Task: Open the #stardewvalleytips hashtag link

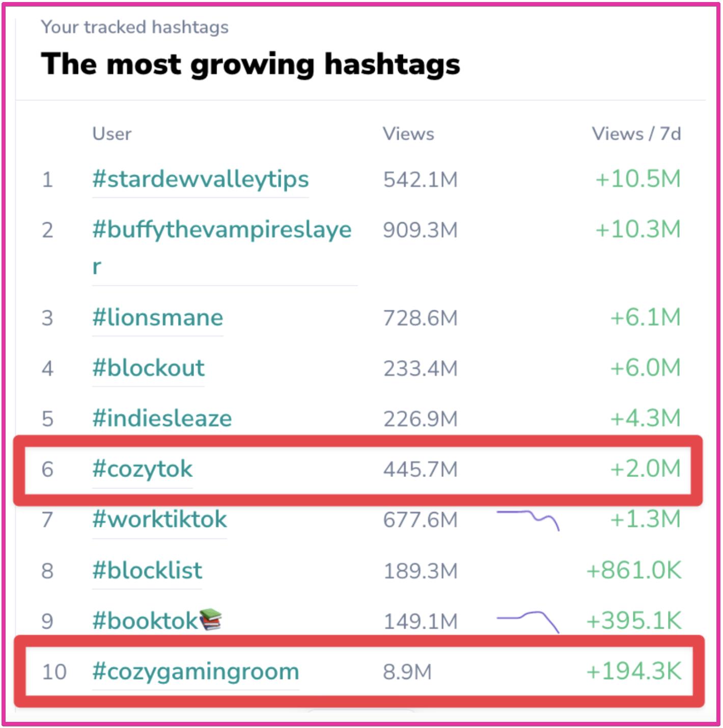Action: [200, 179]
